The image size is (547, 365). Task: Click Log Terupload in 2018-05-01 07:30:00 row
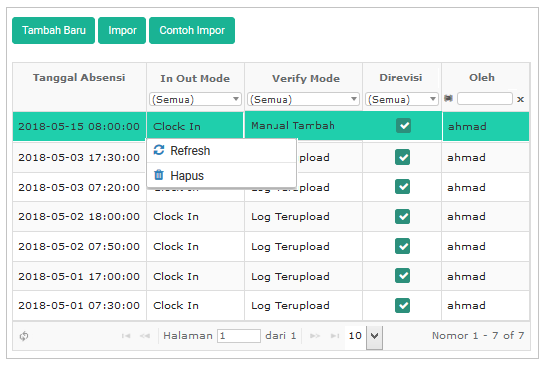point(290,305)
